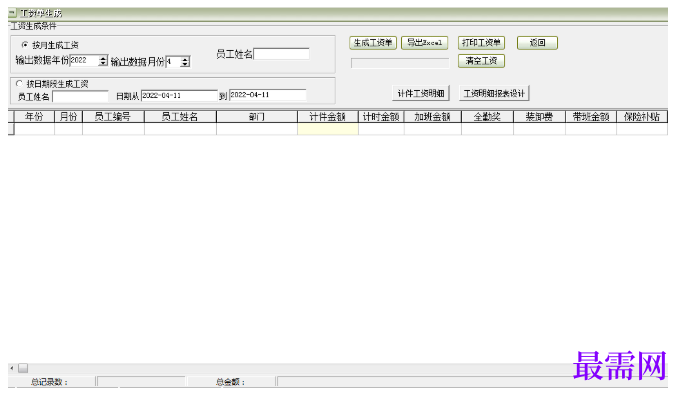Viewport: 685px width, 397px height.
Task: Click the 计时金额 column header
Action: coord(381,117)
